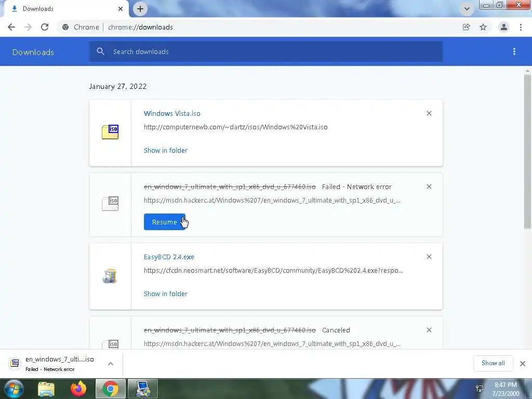
Task: Click the scrollbar up arrow
Action: point(527,71)
